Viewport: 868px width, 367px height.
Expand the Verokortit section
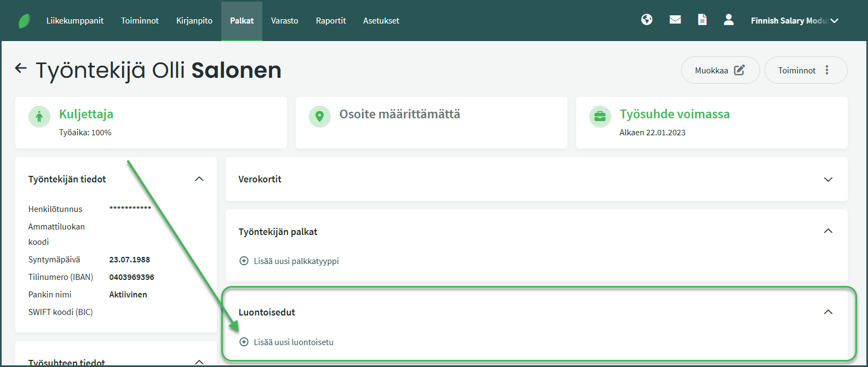coord(828,180)
